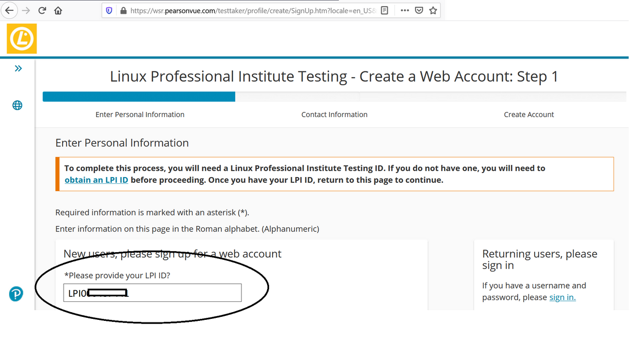Click the 'Enter Personal Information' section heading
644x362 pixels.
[x=122, y=143]
